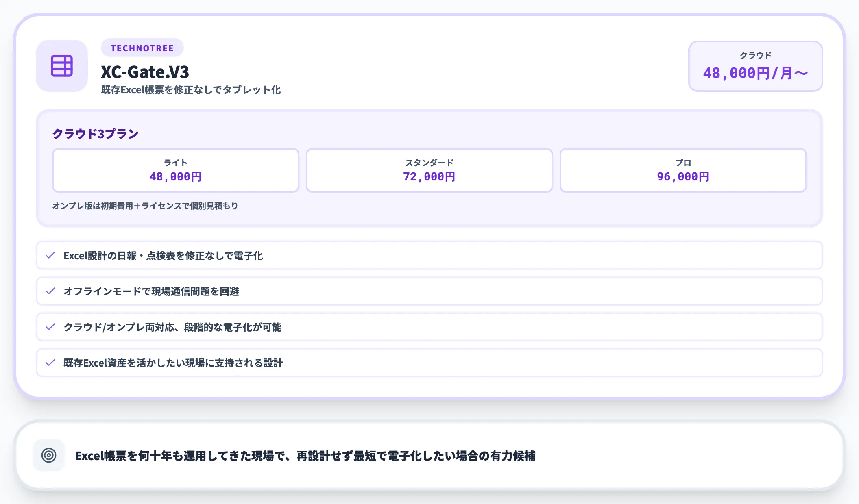This screenshot has width=859, height=504.
Task: Click the 段階的な電子化が可能 feature row
Action: 429,327
